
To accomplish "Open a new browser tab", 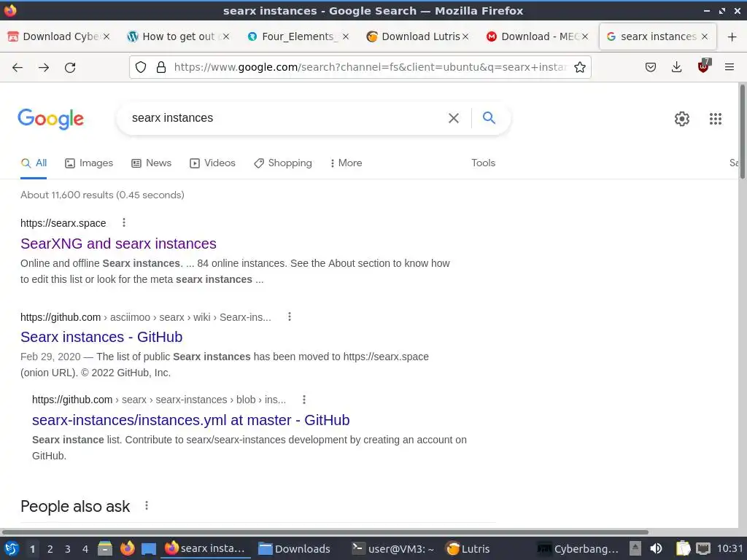I will point(732,36).
